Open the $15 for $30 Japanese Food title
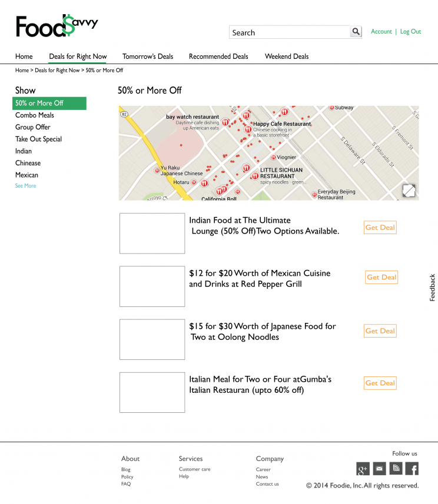The width and height of the screenshot is (438, 504). tap(263, 332)
